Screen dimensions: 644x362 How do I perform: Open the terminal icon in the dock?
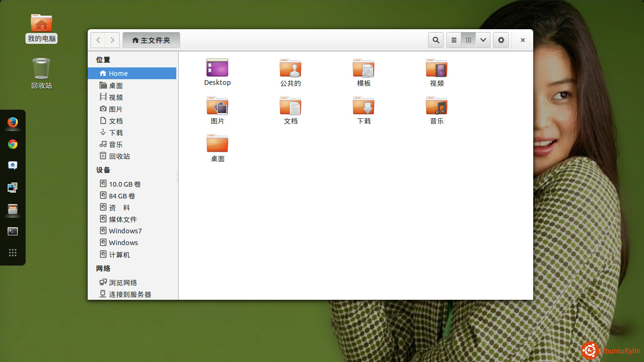point(13,231)
